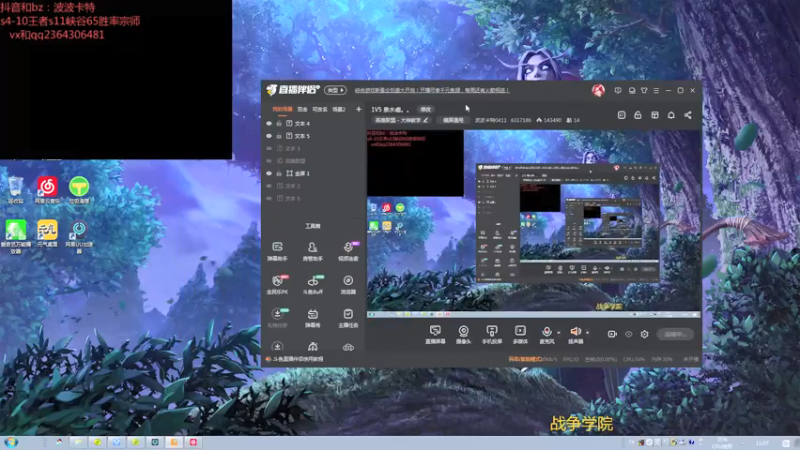Open the 弹幕秀 tool

[313, 317]
